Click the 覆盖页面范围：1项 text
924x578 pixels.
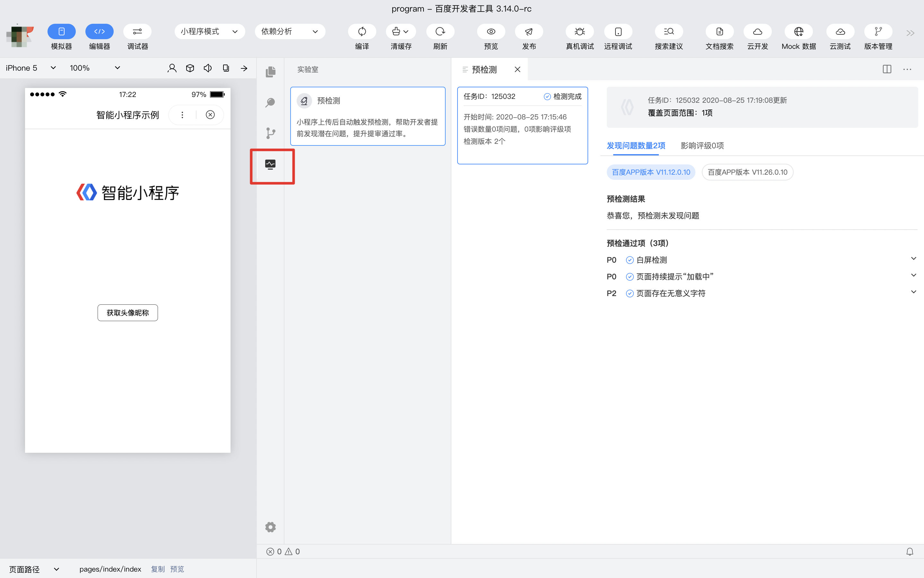point(680,113)
